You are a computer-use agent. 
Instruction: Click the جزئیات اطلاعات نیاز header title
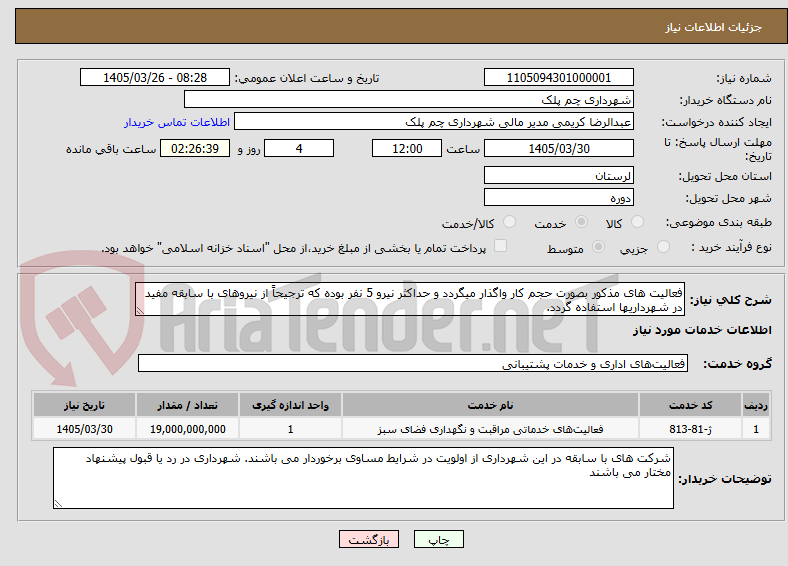[713, 27]
